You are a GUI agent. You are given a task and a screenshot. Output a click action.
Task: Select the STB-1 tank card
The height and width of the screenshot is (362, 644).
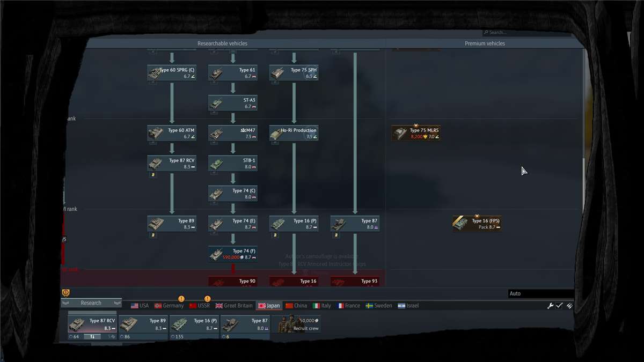click(x=233, y=164)
